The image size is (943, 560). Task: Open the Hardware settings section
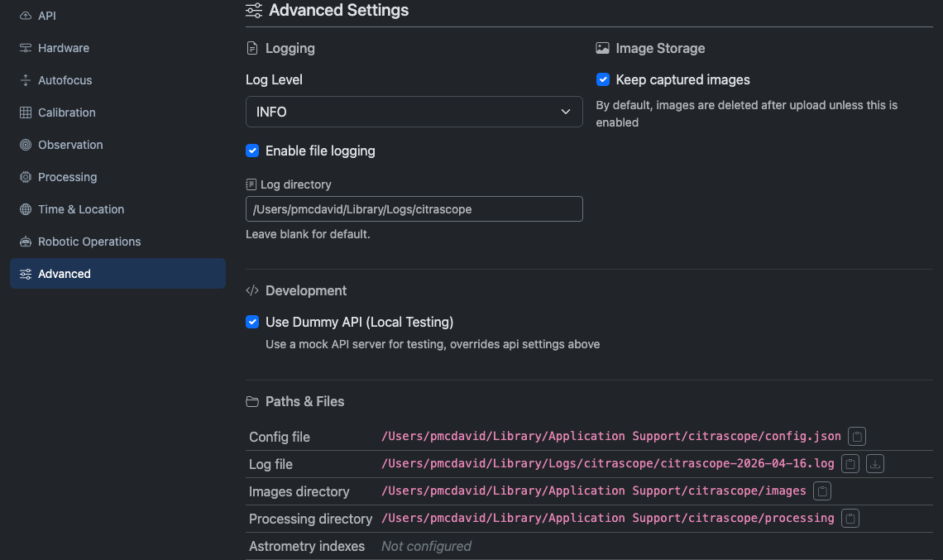117,48
